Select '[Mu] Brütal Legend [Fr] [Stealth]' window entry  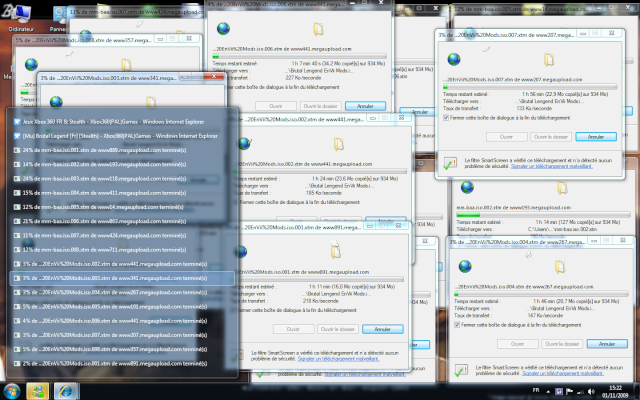(122, 136)
